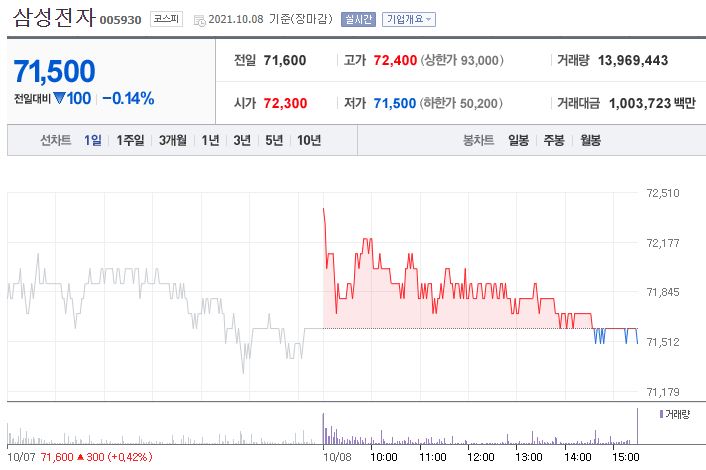The height and width of the screenshot is (470, 706).
Task: Click the 14:00 time axis label
Action: (578, 457)
